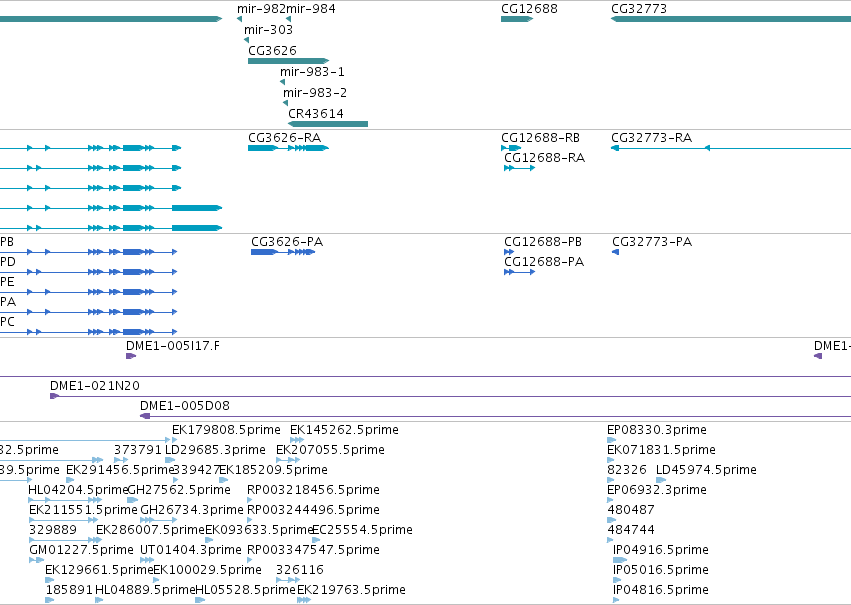Select the IP04916.5prime EST

pyautogui.click(x=620, y=561)
